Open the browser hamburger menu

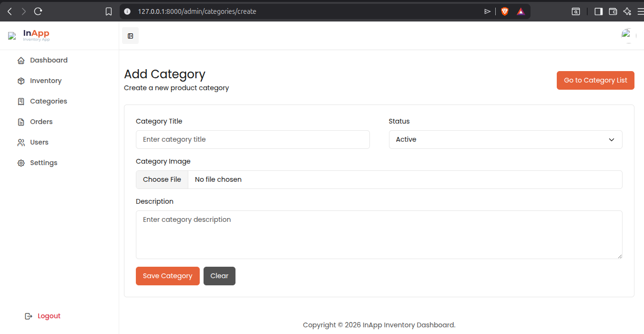click(x=640, y=11)
